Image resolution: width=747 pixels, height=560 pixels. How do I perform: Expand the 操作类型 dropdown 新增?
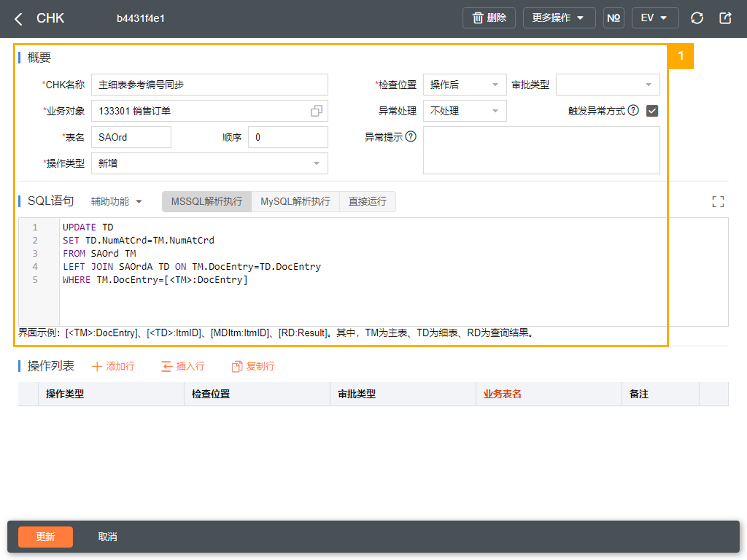click(x=210, y=163)
